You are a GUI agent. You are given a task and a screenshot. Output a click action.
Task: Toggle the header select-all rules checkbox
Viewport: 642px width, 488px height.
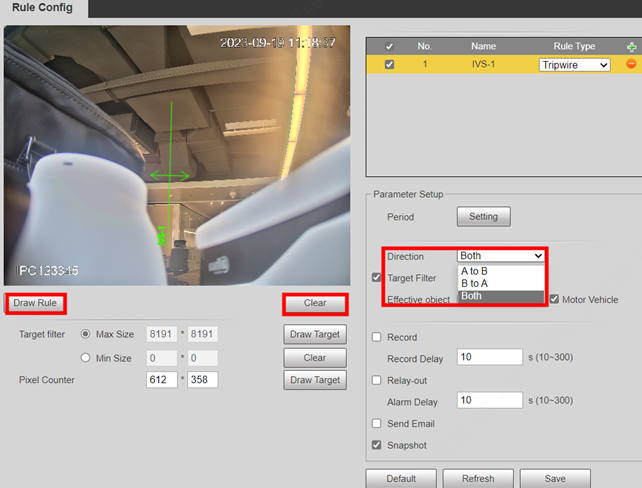tap(389, 46)
